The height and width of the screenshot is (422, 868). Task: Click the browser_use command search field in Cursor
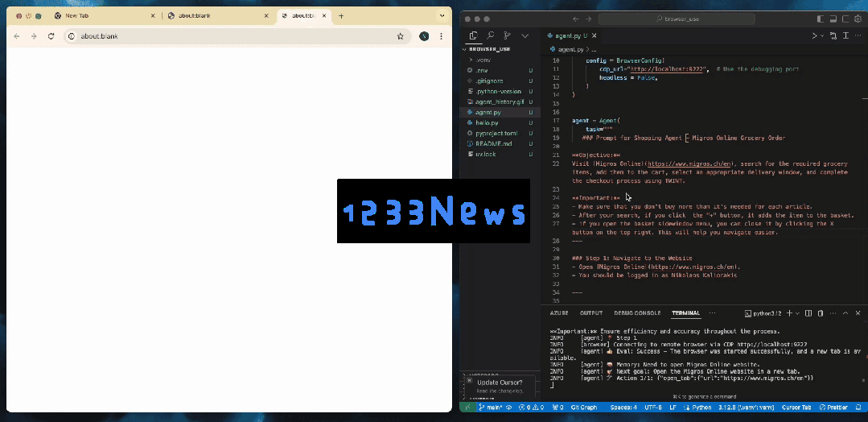point(677,19)
